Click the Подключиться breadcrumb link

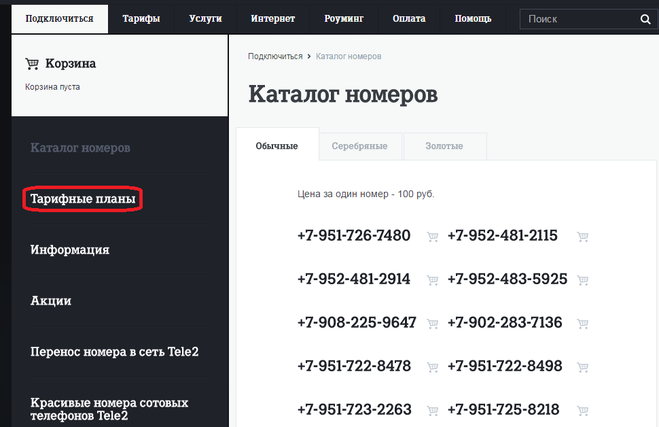tap(275, 56)
